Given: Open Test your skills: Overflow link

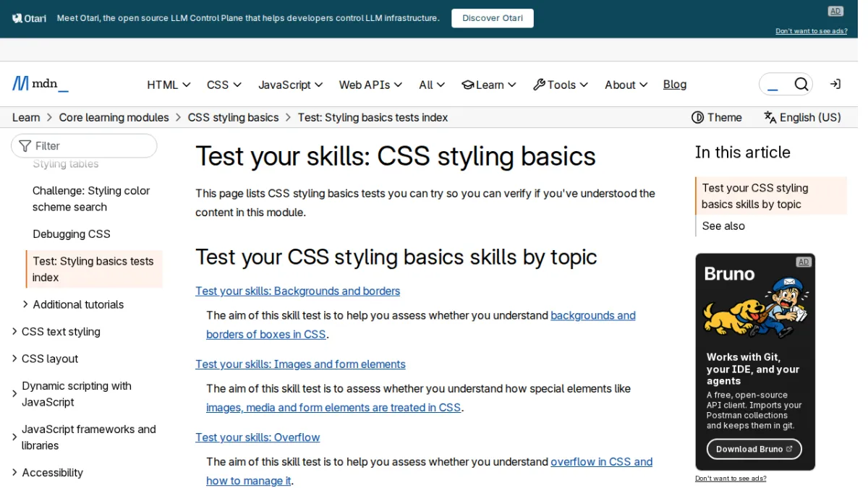Looking at the screenshot, I should coord(258,437).
